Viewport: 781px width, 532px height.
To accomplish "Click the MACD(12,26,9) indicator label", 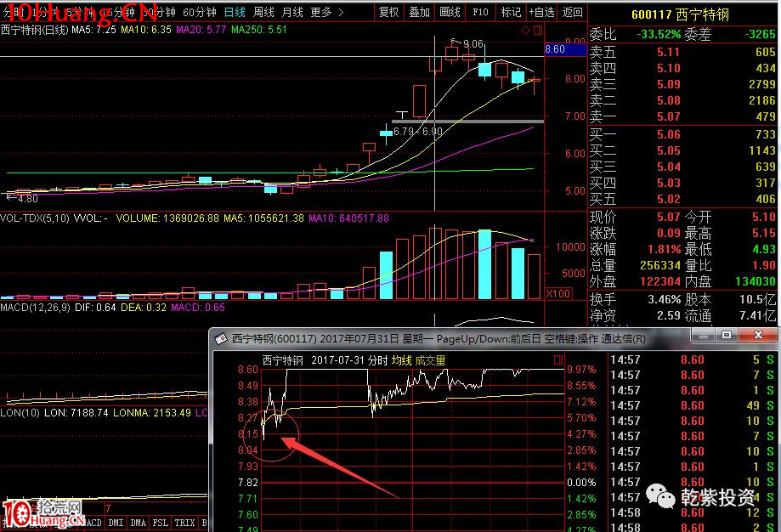I will point(35,308).
